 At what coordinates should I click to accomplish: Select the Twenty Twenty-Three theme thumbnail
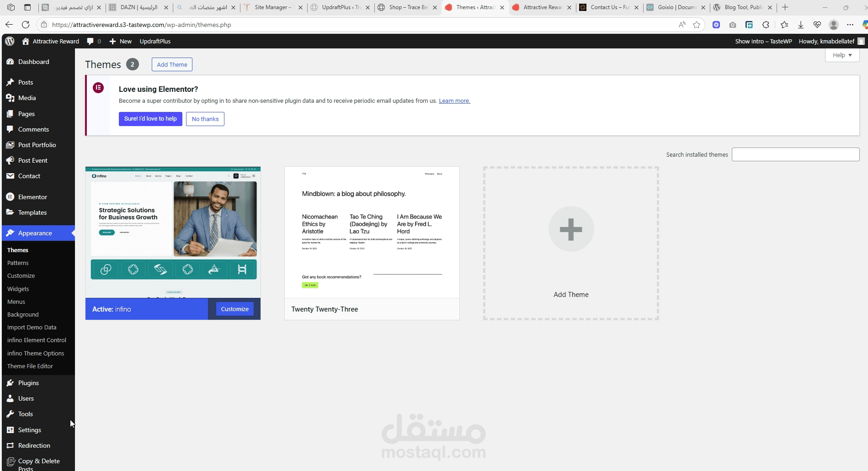click(372, 233)
